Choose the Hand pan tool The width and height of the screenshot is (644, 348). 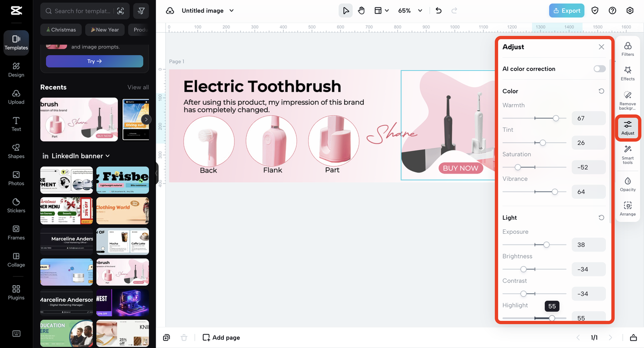click(361, 11)
